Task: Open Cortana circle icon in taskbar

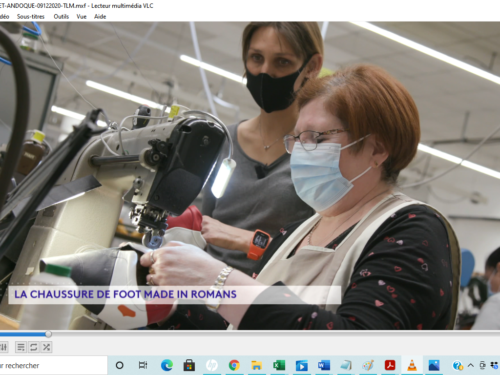Action: point(119,365)
